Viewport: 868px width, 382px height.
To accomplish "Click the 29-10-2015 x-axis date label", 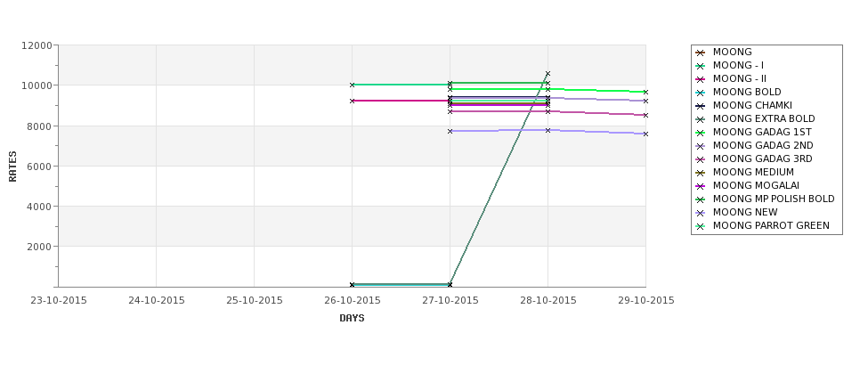I will pos(646,301).
